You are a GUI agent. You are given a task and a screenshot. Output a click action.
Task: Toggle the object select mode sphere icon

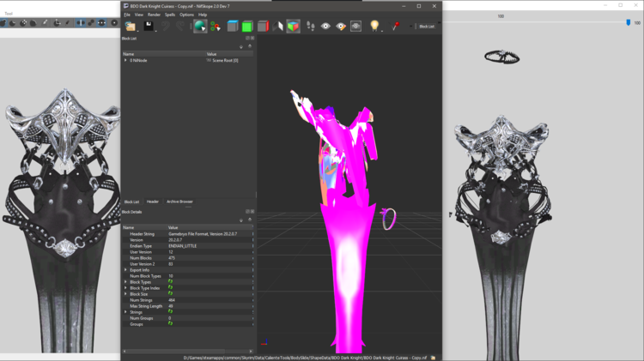coord(200,27)
